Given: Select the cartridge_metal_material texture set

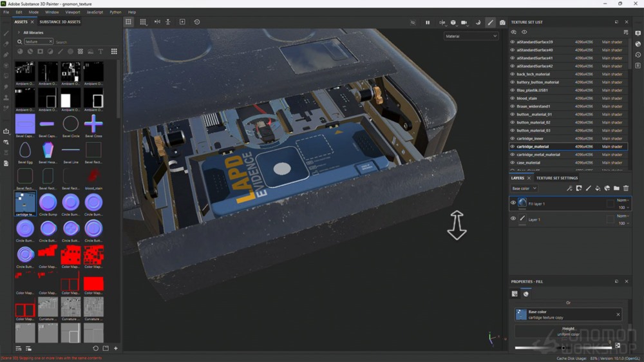Looking at the screenshot, I should click(x=569, y=155).
